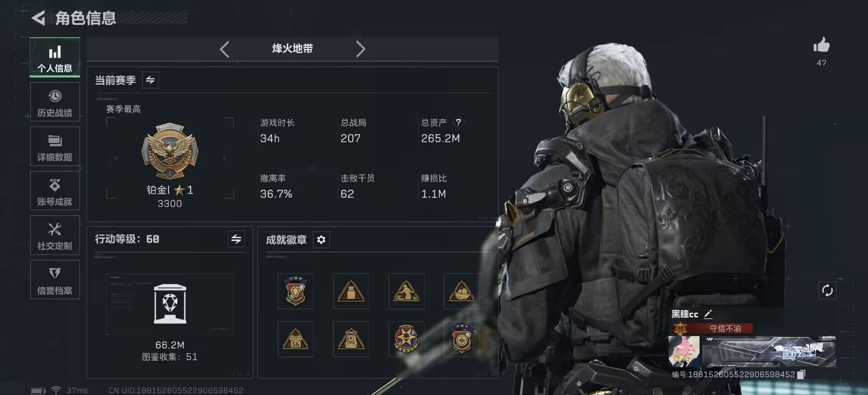Click the question mark beside 总资产
The image size is (868, 395).
coord(458,123)
